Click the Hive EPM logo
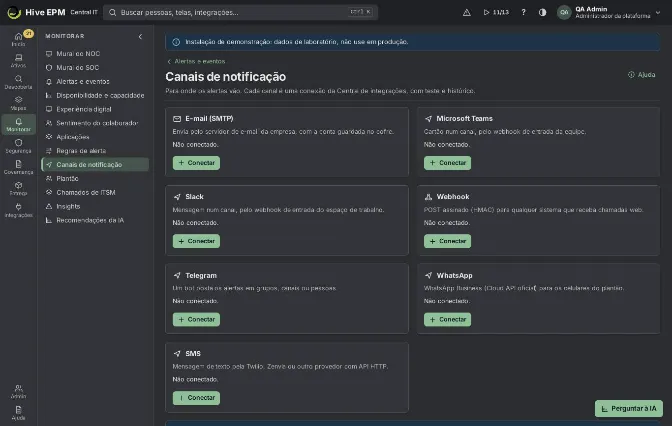 coord(36,12)
